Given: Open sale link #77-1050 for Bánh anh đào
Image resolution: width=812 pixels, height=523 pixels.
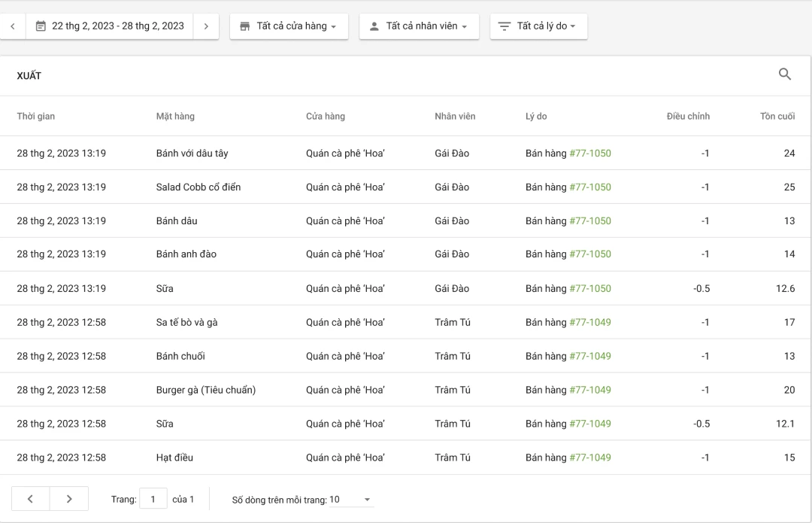Looking at the screenshot, I should coord(589,254).
